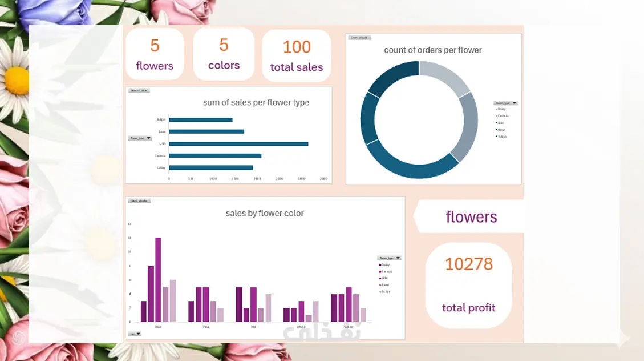Click the 'White' axis category label

(x=301, y=327)
